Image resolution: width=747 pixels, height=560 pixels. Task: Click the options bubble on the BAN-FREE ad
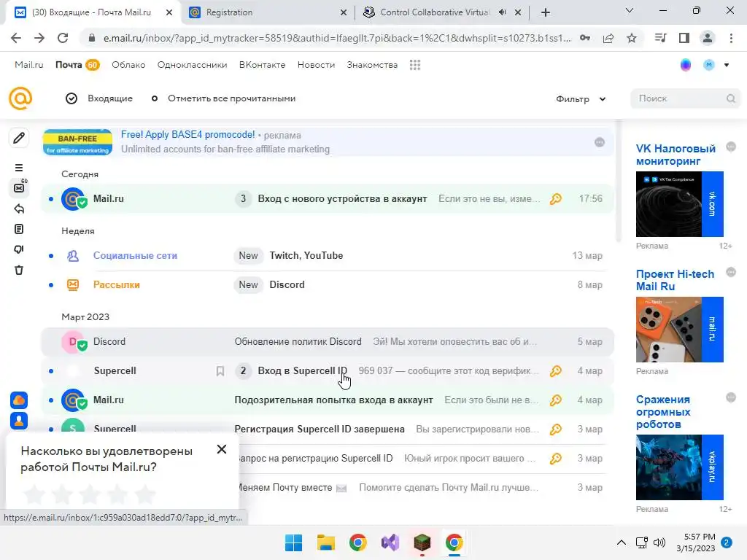click(600, 142)
